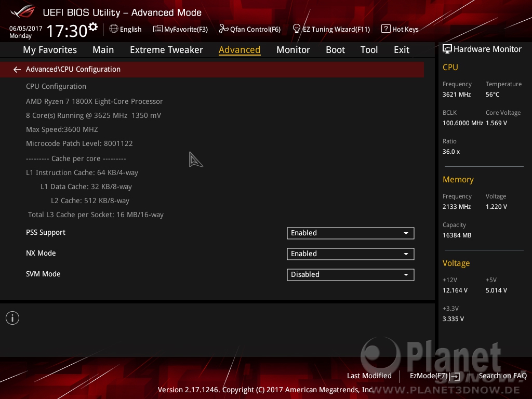Image resolution: width=532 pixels, height=399 pixels.
Task: Click the Hardware Monitor title
Action: (487, 49)
